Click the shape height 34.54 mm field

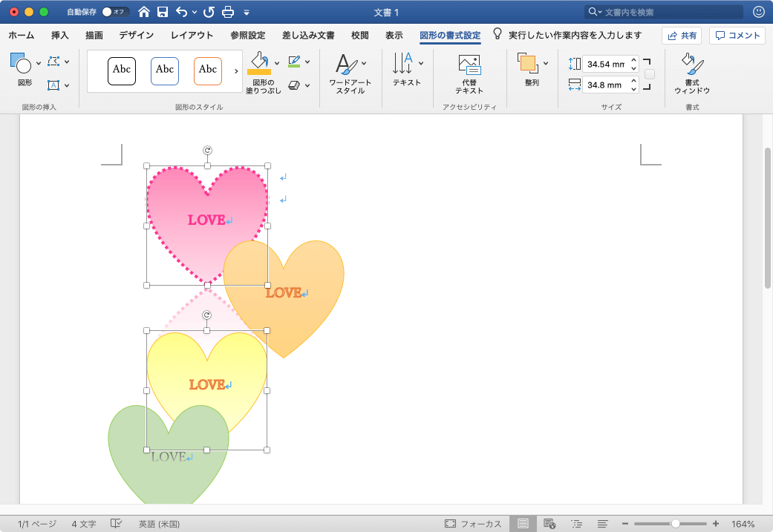click(x=606, y=64)
